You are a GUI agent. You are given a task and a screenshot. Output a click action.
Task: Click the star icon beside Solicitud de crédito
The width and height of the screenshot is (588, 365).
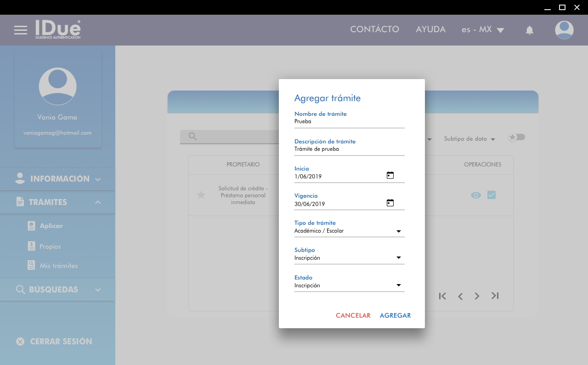pyautogui.click(x=201, y=195)
